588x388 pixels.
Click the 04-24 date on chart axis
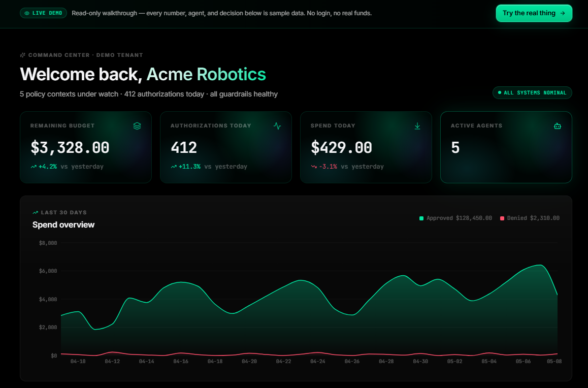[x=318, y=362]
